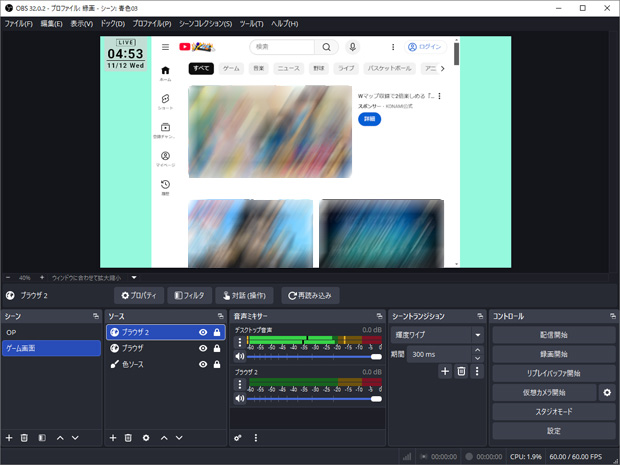620x465 pixels.
Task: Open 輝度ワイプ transition dropdown
Action: pyautogui.click(x=437, y=335)
